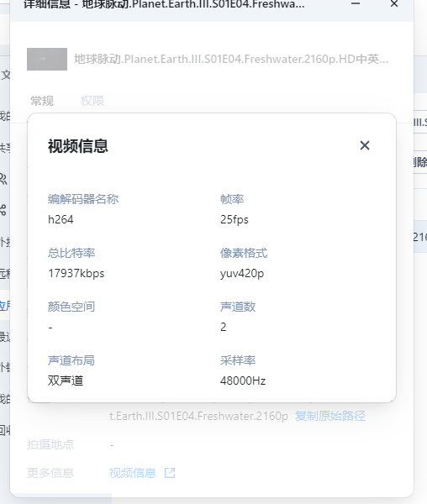Close the 视频信息 popup dialog
Image resolution: width=427 pixels, height=504 pixels.
(365, 145)
